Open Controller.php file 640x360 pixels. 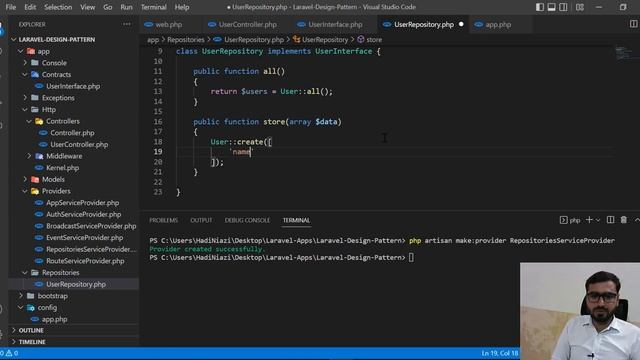coord(72,133)
